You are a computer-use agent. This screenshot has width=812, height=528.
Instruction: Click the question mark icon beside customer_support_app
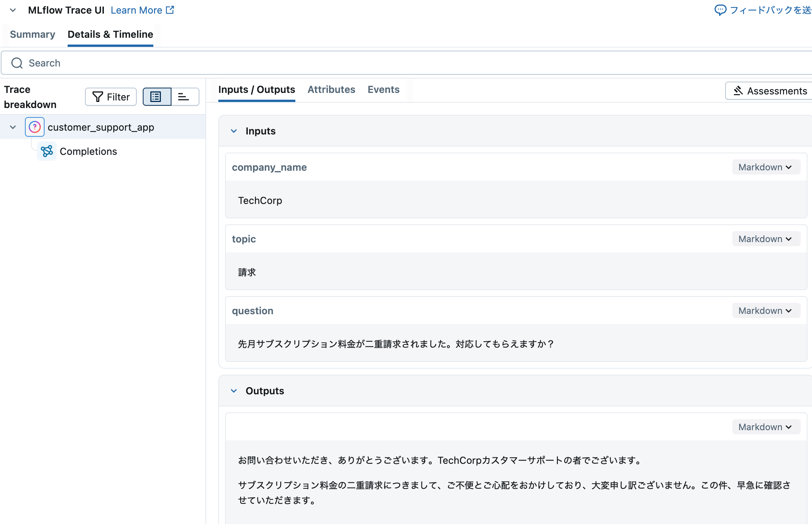[x=34, y=127]
